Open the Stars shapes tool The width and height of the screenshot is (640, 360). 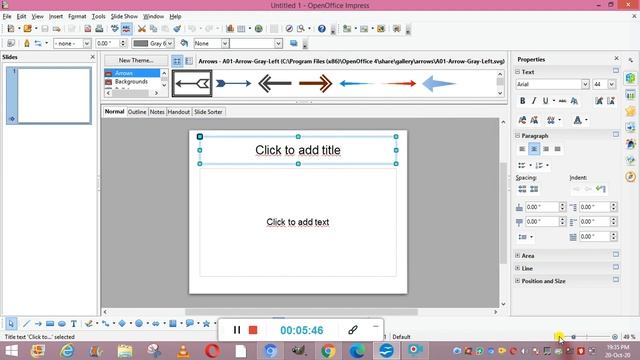click(x=206, y=324)
